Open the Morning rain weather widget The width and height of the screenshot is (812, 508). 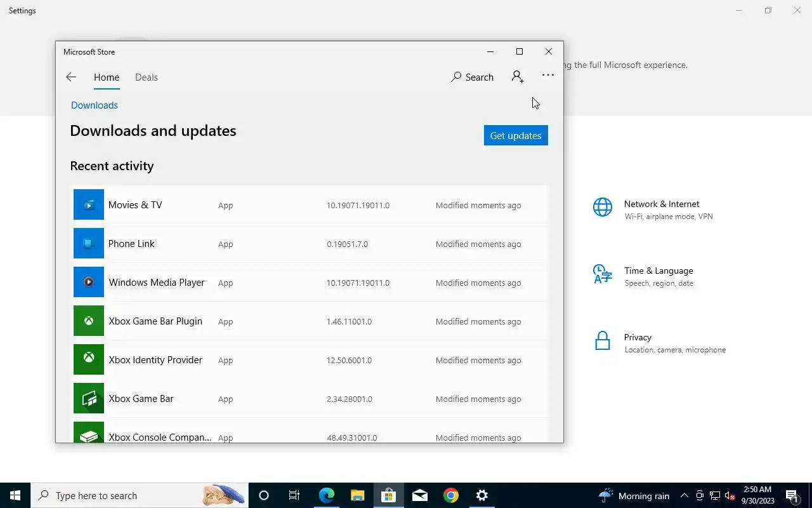pyautogui.click(x=634, y=495)
